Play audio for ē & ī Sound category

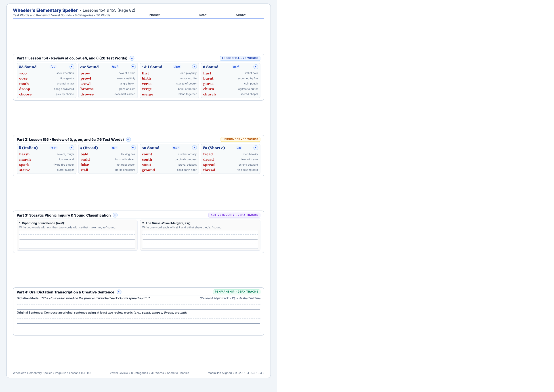[x=195, y=67]
